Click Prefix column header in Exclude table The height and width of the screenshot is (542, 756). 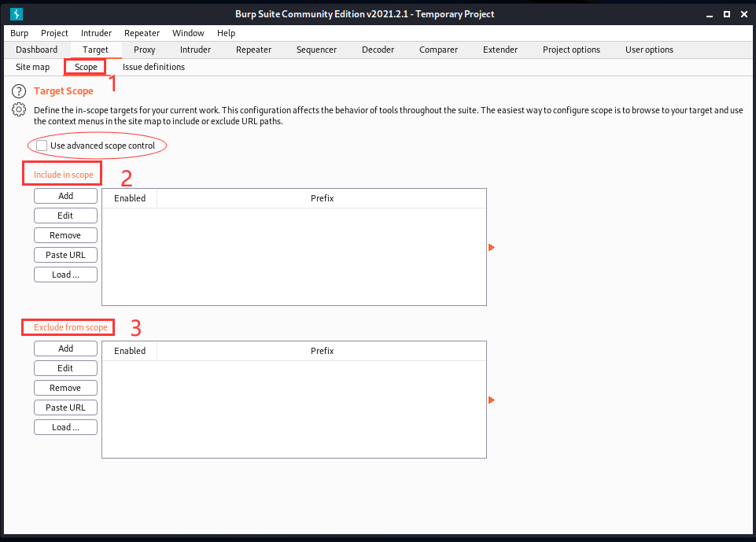click(322, 351)
